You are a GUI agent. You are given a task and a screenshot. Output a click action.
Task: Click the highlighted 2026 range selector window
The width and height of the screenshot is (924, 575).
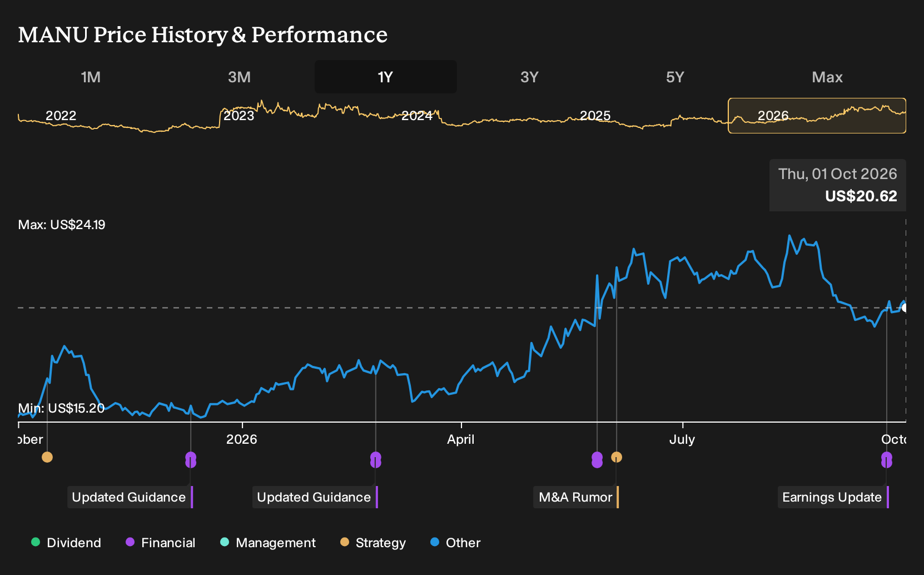point(817,116)
